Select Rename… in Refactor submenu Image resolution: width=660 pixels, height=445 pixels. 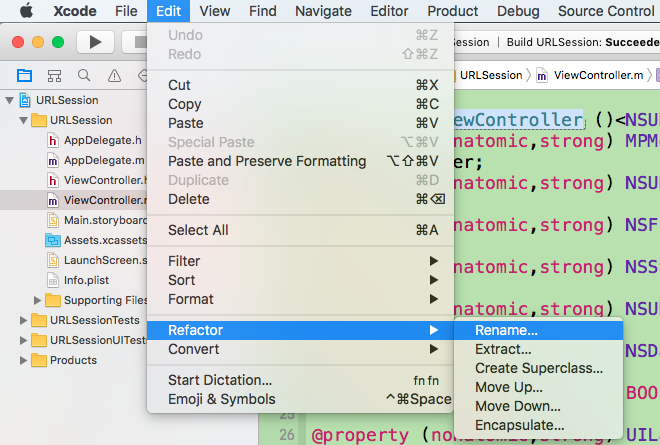(x=538, y=330)
